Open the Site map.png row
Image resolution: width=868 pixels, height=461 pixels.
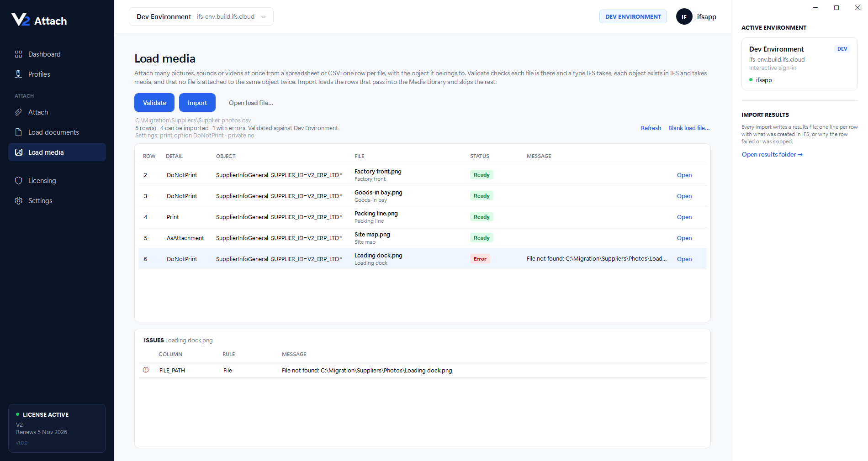684,238
